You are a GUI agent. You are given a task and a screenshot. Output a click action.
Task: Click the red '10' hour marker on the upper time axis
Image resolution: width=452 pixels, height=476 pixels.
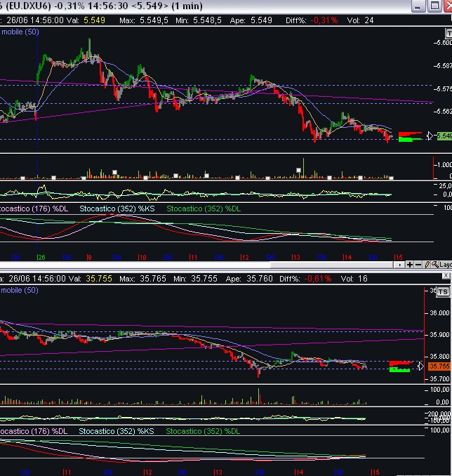click(142, 258)
